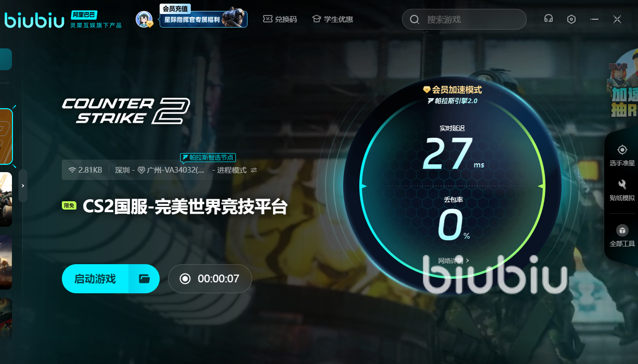Image resolution: width=638 pixels, height=364 pixels.
Task: Click the folder icon beside 启动游戏
Action: tap(144, 279)
